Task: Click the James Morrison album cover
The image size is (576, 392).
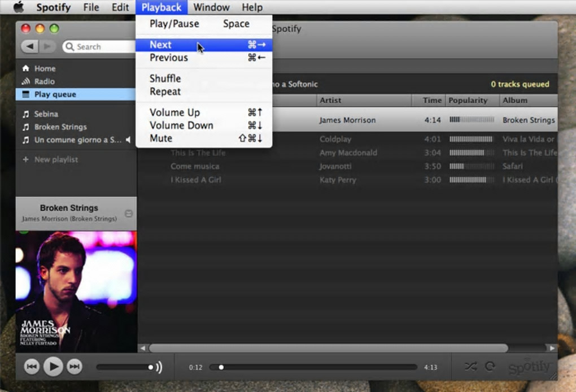Action: pyautogui.click(x=76, y=291)
